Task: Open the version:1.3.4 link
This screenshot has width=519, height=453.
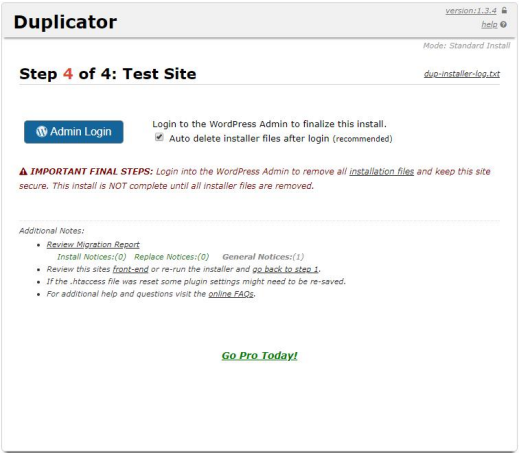Action: (471, 11)
